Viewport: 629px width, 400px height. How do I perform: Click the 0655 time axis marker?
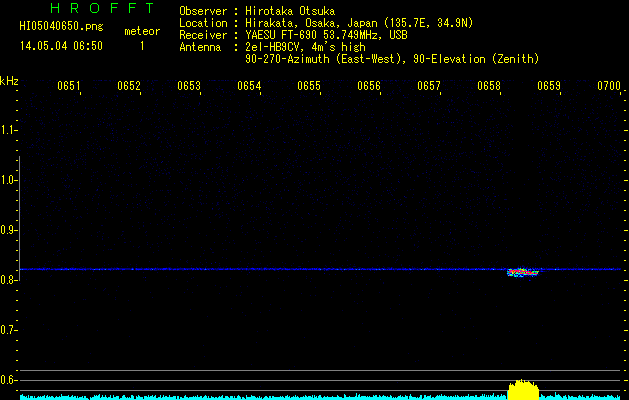(x=309, y=86)
